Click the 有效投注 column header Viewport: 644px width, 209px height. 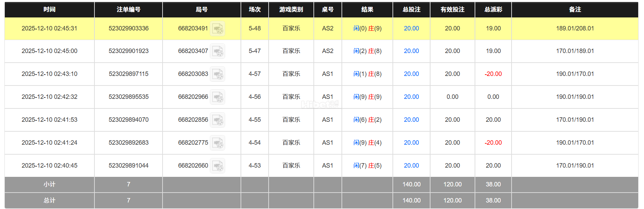coord(452,10)
